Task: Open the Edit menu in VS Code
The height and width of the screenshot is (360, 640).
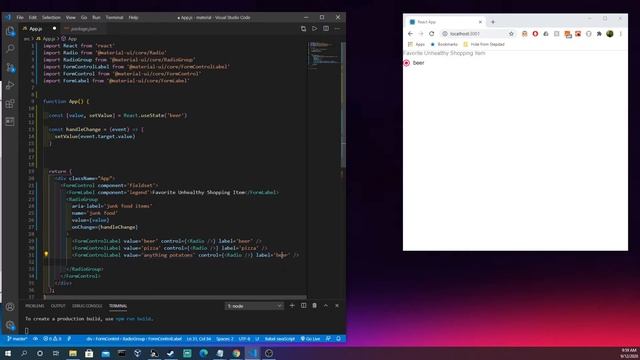Action: click(33, 18)
